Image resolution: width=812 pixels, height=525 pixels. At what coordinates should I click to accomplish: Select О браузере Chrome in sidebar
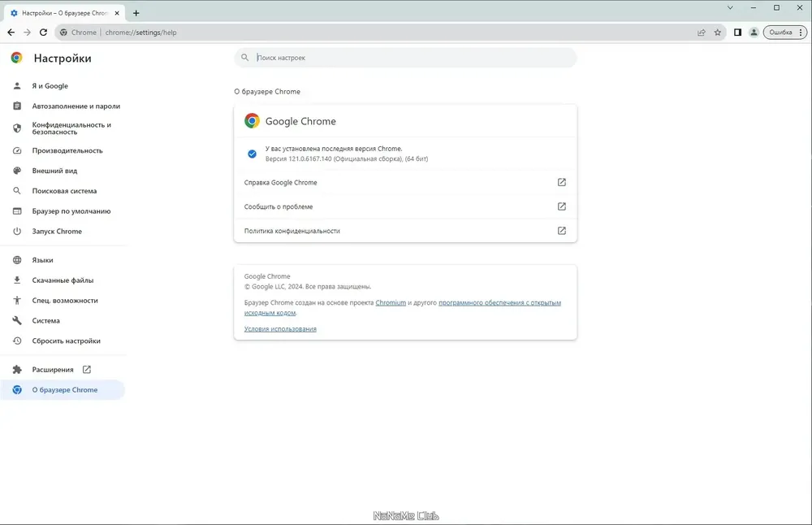click(x=63, y=390)
